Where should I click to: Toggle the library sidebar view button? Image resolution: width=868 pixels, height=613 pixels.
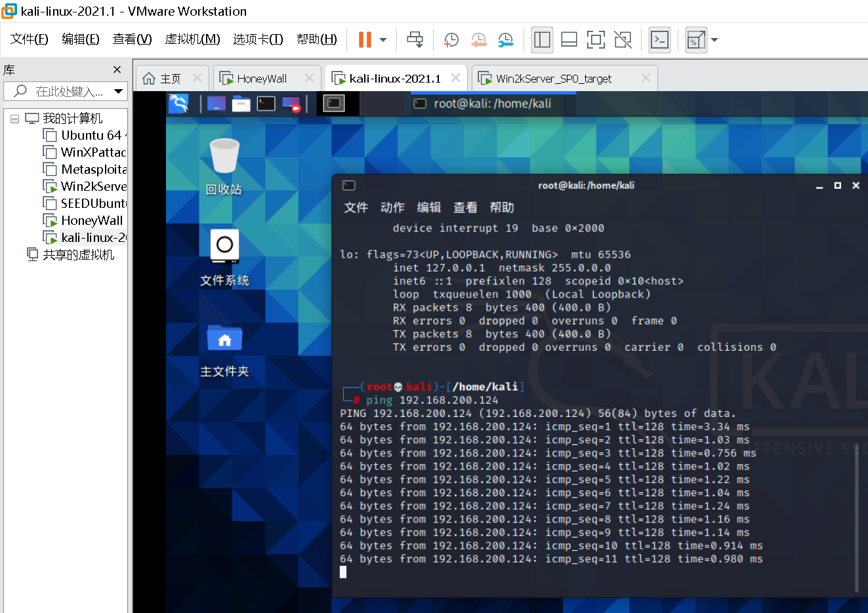pyautogui.click(x=543, y=40)
